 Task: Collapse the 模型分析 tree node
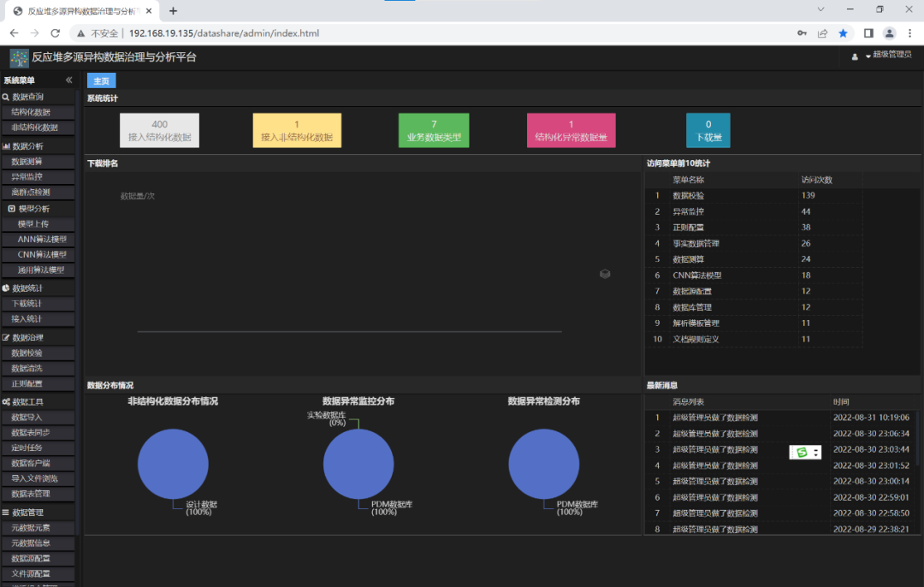pyautogui.click(x=12, y=209)
